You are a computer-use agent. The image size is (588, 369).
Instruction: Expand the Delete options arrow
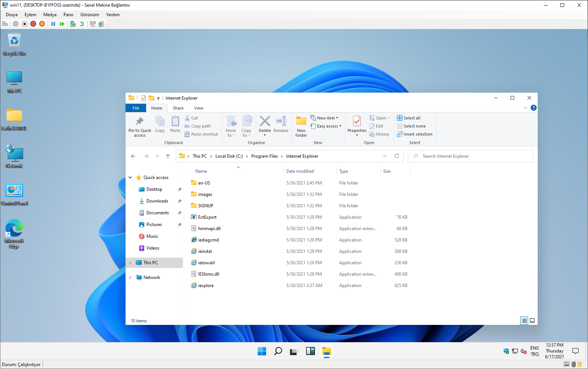point(265,135)
